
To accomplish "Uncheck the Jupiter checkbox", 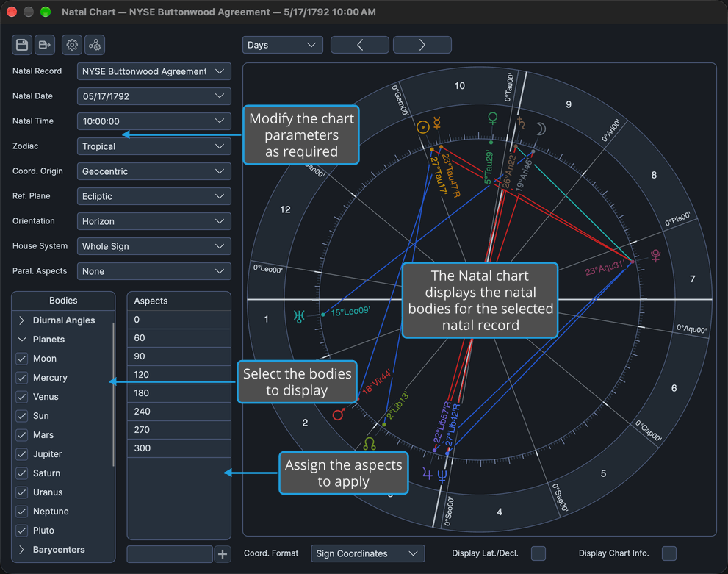I will pos(22,453).
